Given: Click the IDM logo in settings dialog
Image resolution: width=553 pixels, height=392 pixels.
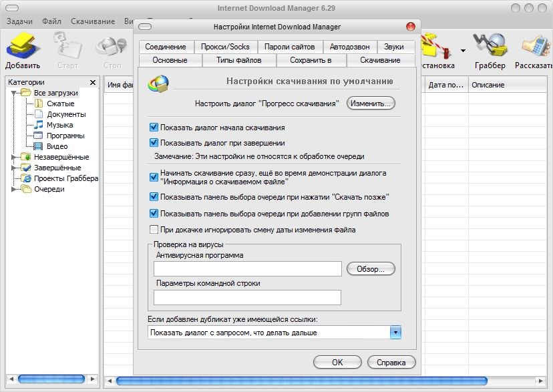Looking at the screenshot, I should coord(158,84).
